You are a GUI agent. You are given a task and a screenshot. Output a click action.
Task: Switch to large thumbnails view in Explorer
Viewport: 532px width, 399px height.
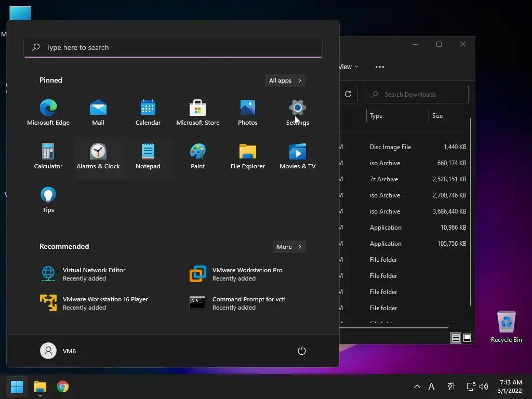[467, 338]
